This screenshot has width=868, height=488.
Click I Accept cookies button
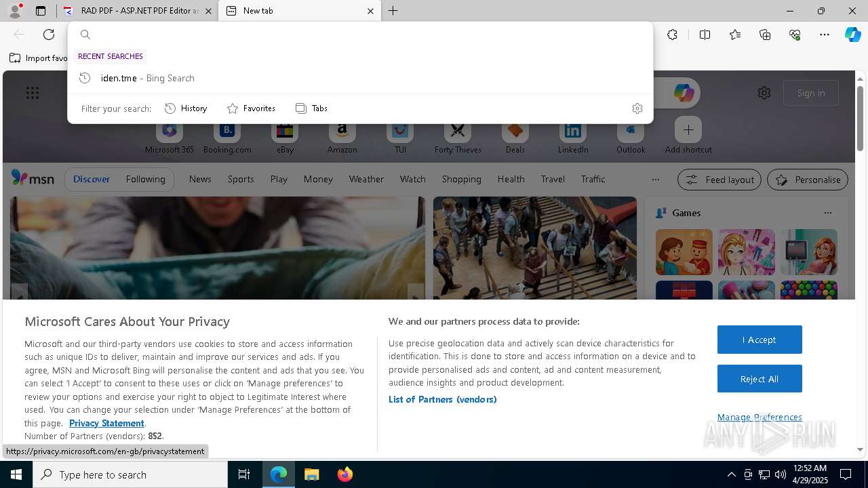click(x=759, y=340)
